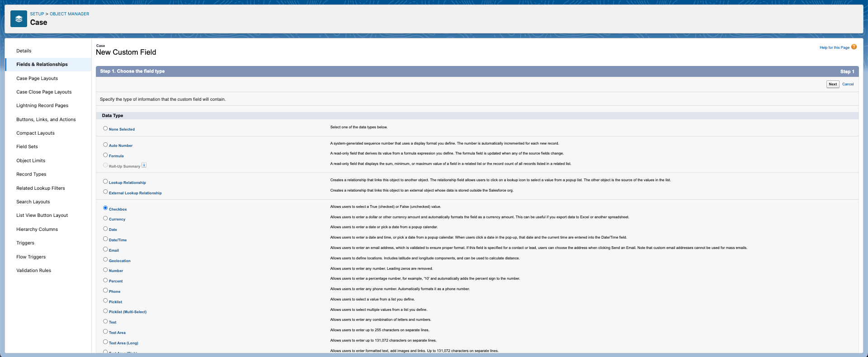The image size is (868, 357).
Task: Click the Case page title
Action: tap(38, 22)
